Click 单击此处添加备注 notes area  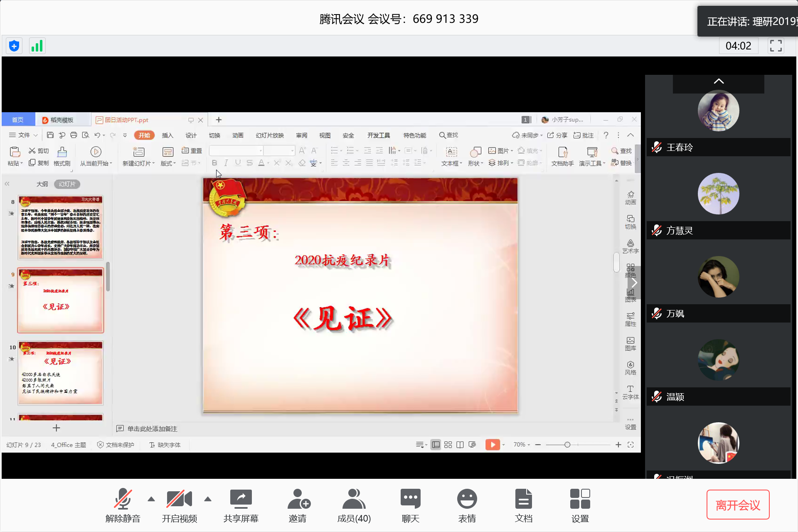[x=152, y=429]
